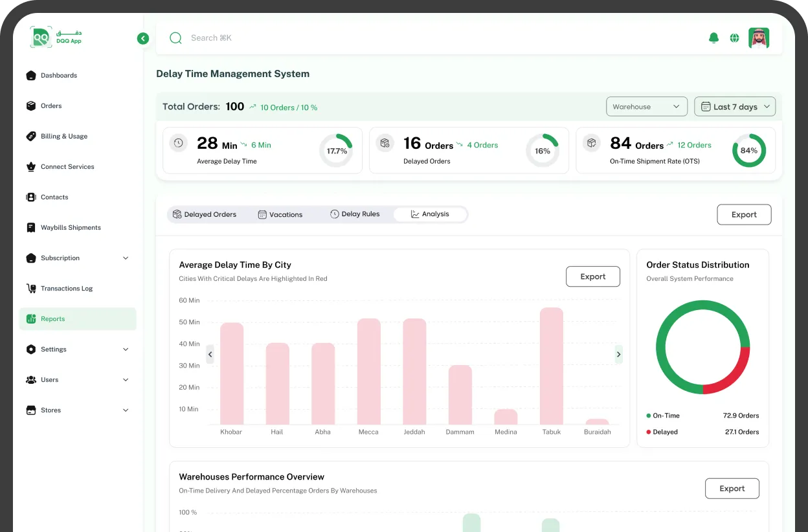Expand the Subscription menu chevron
This screenshot has height=532, width=808.
(126, 258)
